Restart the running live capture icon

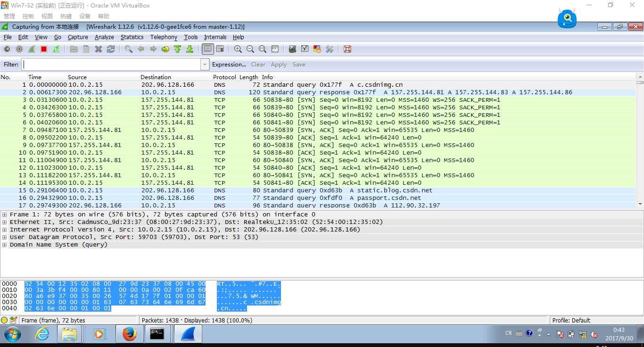[x=56, y=49]
